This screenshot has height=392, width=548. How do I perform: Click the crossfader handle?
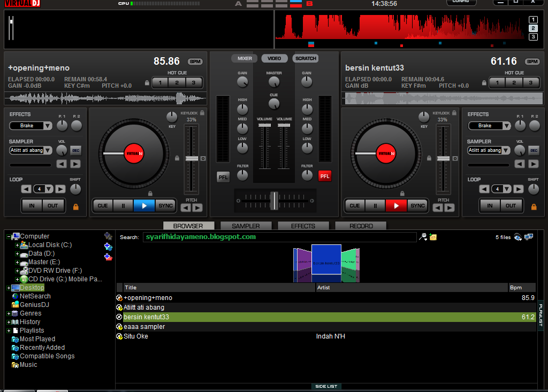tap(275, 201)
